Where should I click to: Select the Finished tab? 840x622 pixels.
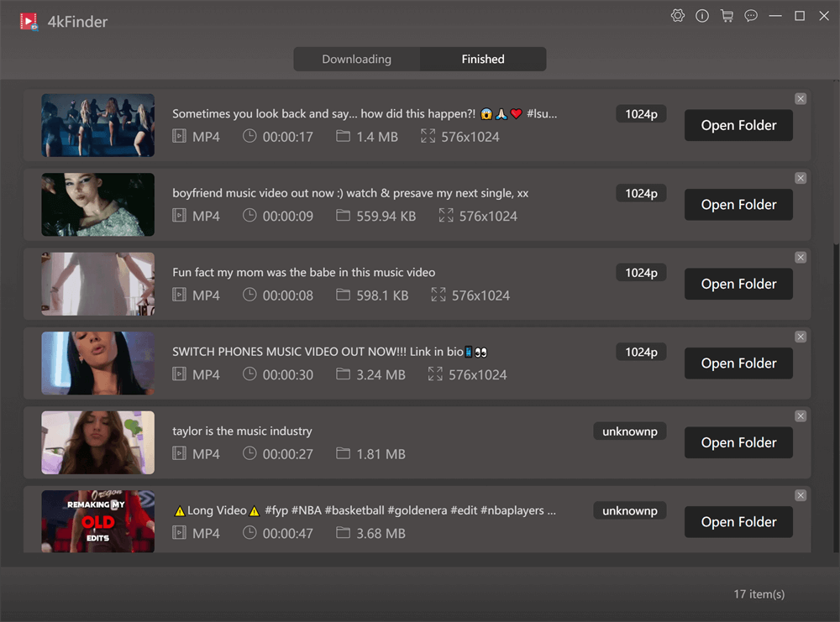pos(483,59)
